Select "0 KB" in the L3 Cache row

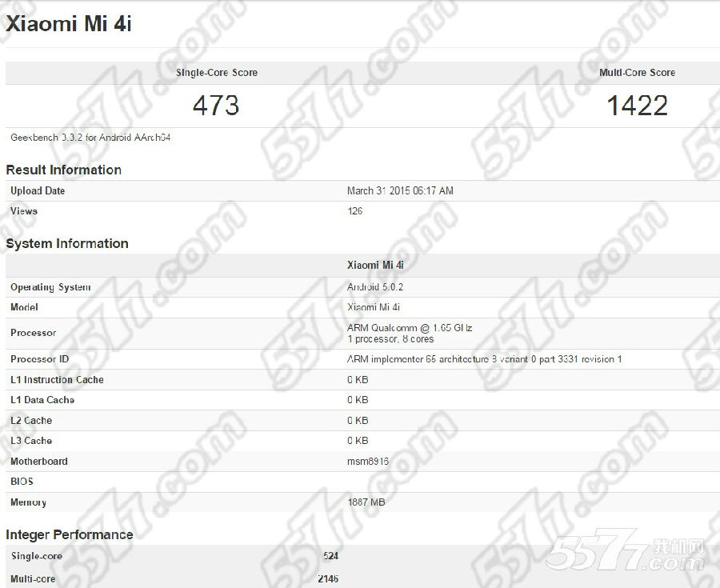358,441
